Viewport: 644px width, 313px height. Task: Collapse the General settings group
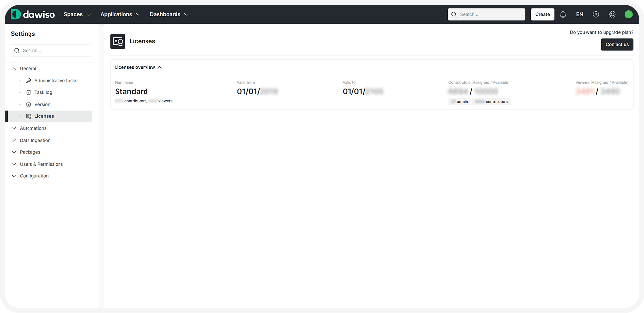(14, 69)
